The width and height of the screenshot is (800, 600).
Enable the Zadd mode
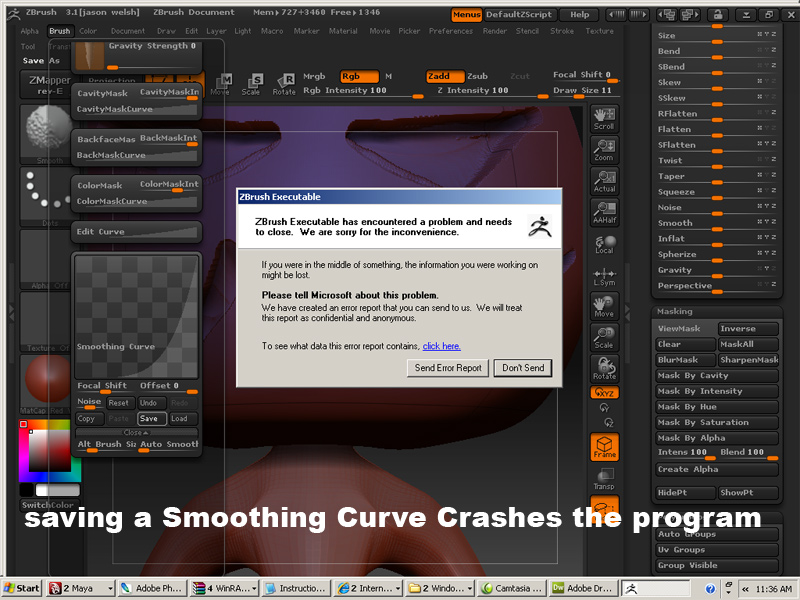click(445, 76)
